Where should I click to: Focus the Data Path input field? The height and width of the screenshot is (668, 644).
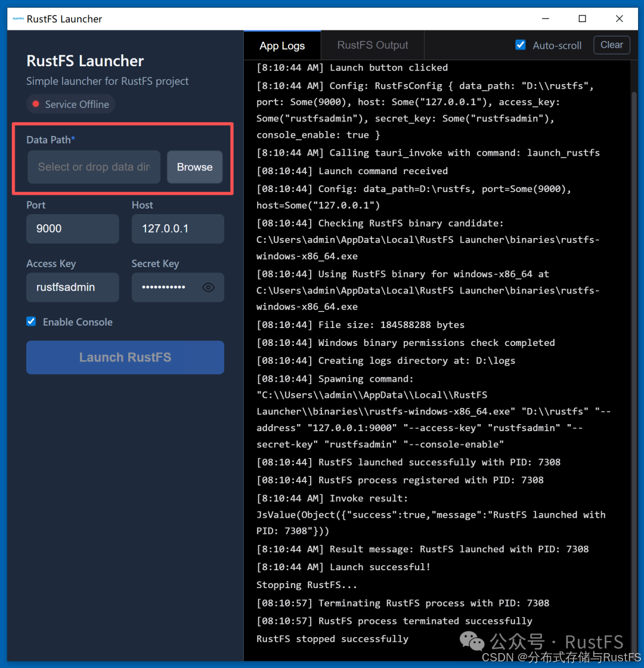(94, 167)
